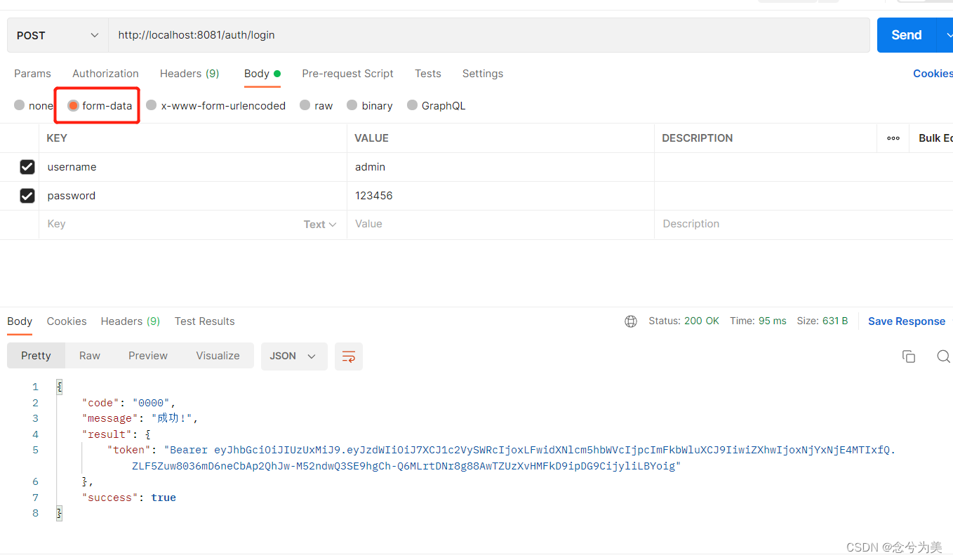Screen dimensions: 953x560
Task: Open the Tests tab
Action: [x=428, y=74]
